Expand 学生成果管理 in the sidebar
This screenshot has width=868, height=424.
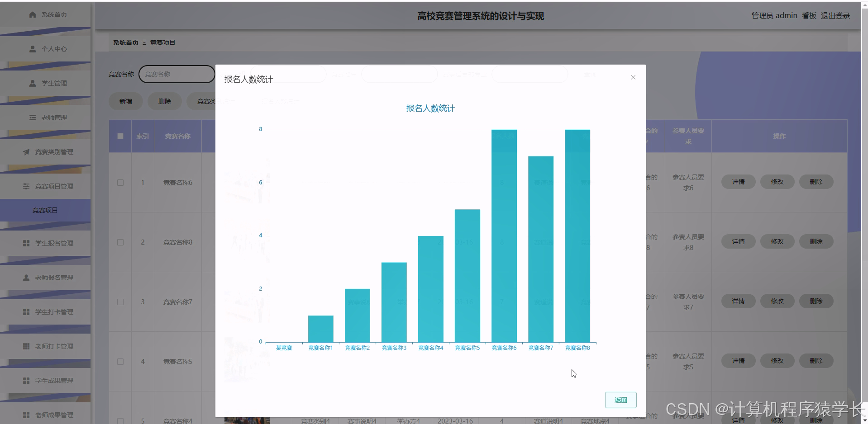[45, 381]
